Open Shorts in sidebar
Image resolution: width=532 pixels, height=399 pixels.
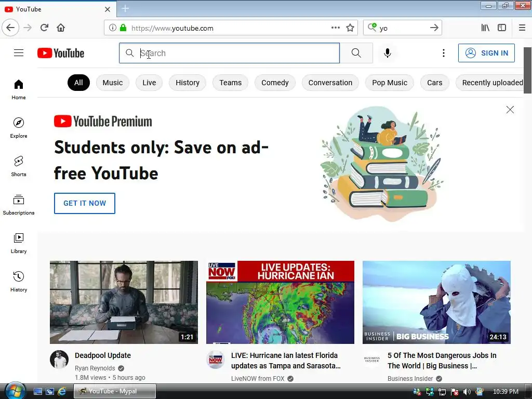click(19, 166)
